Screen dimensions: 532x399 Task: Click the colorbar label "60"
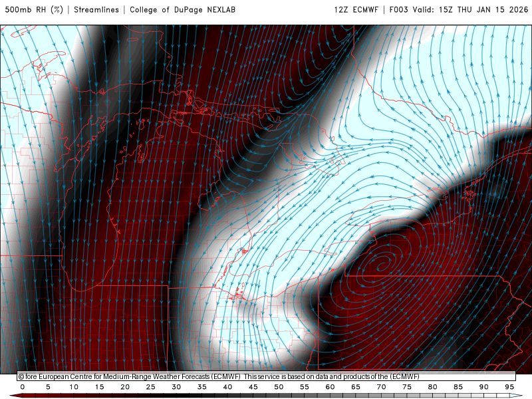[x=330, y=387]
